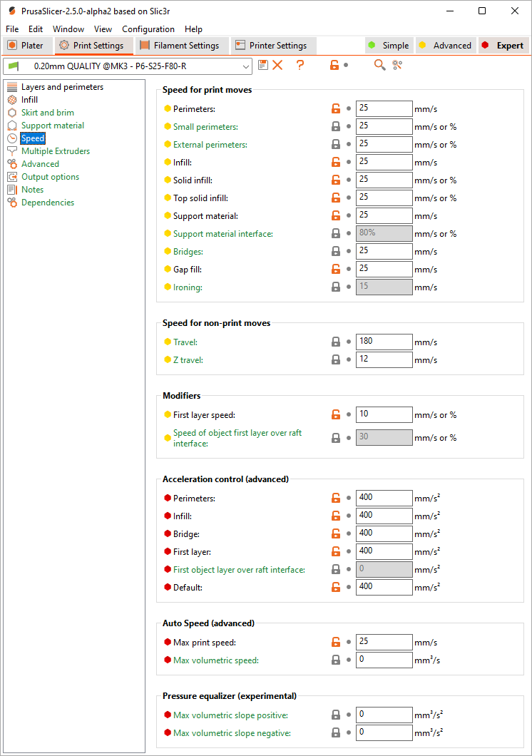Click Max volumetric slope negative field
Viewport: 532px width, 756px height.
point(384,733)
